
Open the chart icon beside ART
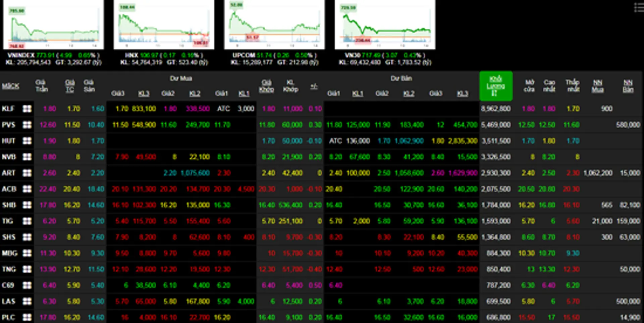[27, 173]
